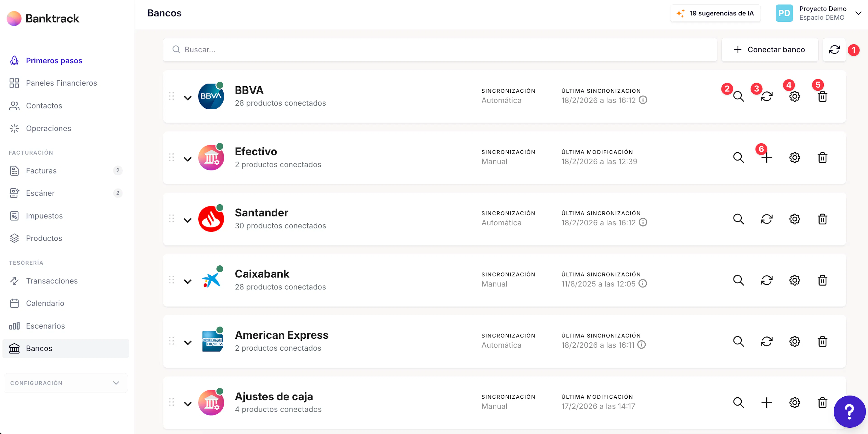Expand the Configuración sidebar section
The width and height of the screenshot is (868, 434).
point(66,383)
